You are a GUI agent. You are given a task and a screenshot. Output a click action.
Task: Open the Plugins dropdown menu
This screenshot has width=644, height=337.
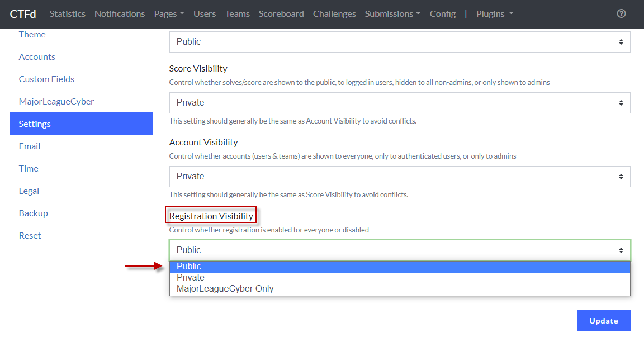click(495, 14)
